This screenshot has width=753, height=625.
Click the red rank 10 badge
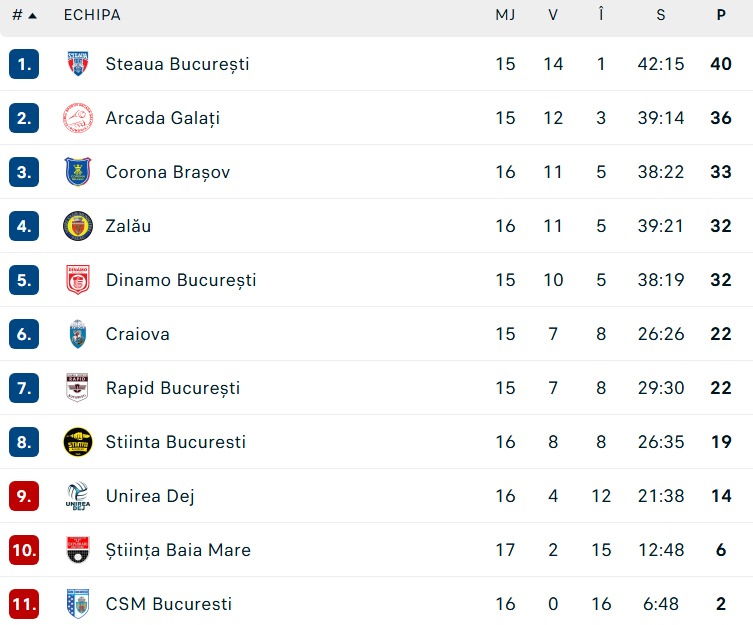coord(24,550)
